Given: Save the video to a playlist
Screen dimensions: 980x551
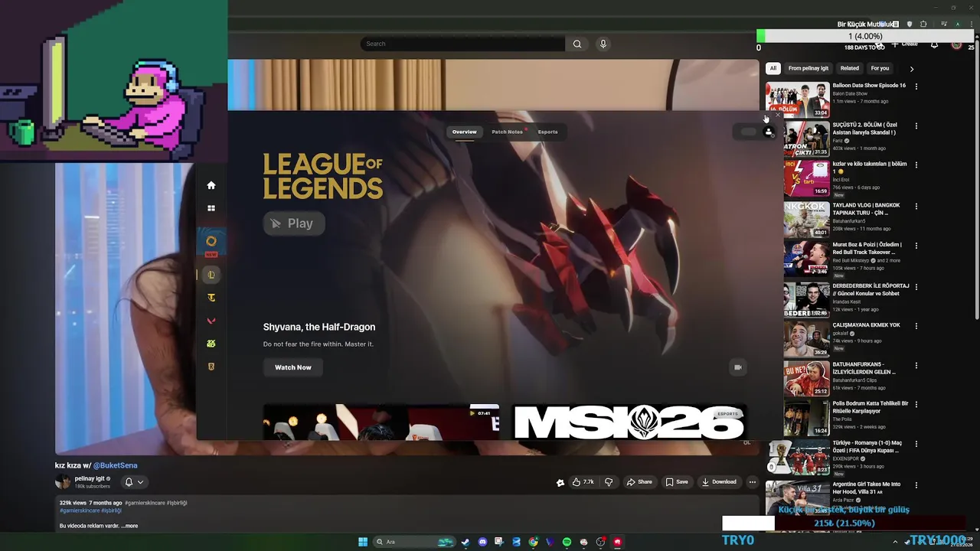Looking at the screenshot, I should [x=677, y=482].
